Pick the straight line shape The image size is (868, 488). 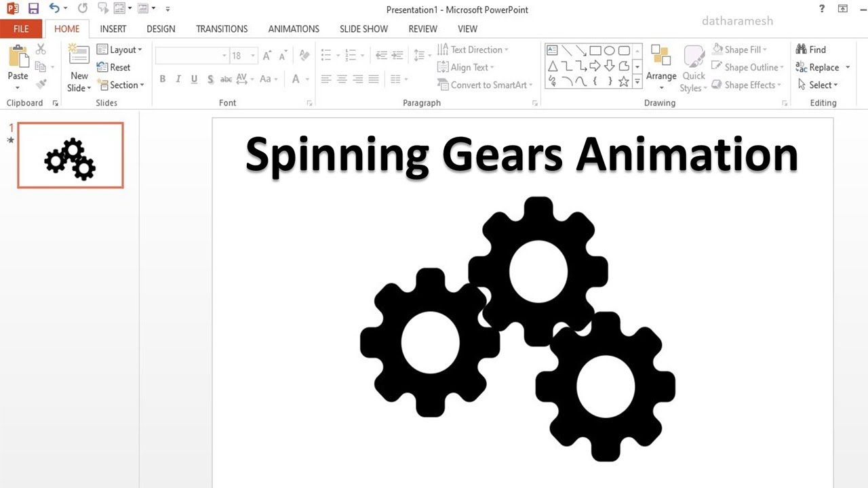point(566,50)
